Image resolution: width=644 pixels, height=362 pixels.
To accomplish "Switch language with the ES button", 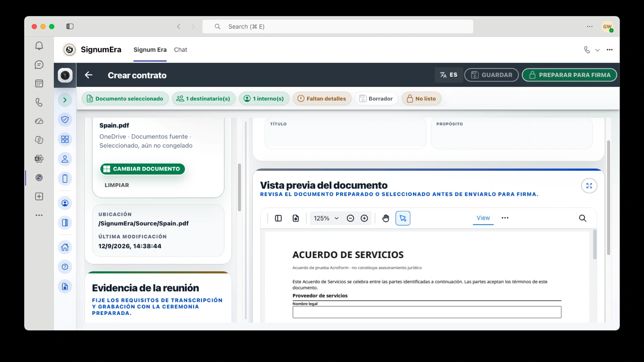I will (448, 75).
